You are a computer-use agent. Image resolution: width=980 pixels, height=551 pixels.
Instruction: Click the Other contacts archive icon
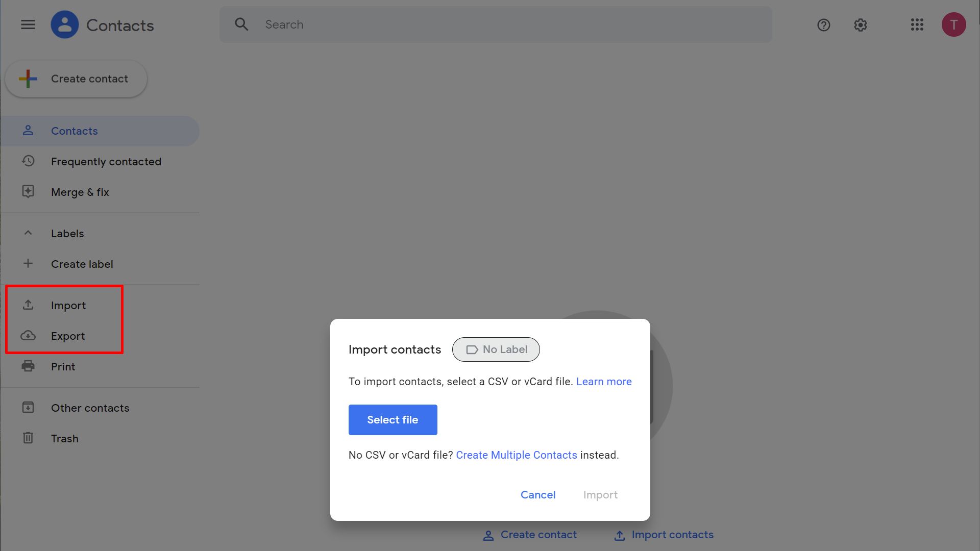pyautogui.click(x=28, y=407)
